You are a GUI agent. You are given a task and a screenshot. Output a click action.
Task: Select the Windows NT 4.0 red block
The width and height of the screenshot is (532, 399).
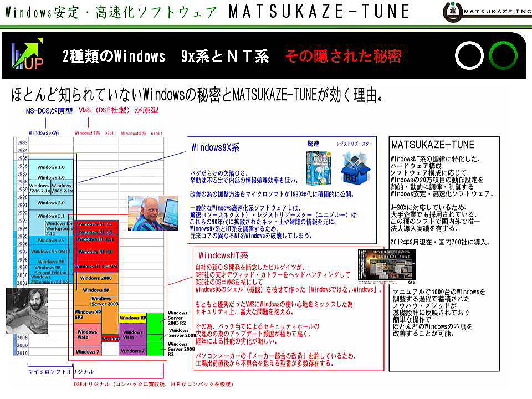pos(96,252)
